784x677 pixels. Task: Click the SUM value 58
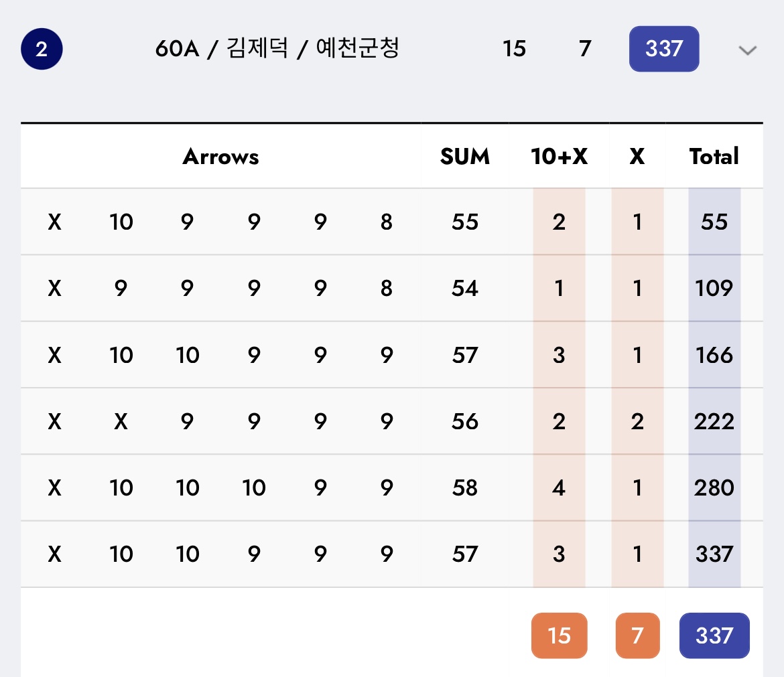coord(464,487)
